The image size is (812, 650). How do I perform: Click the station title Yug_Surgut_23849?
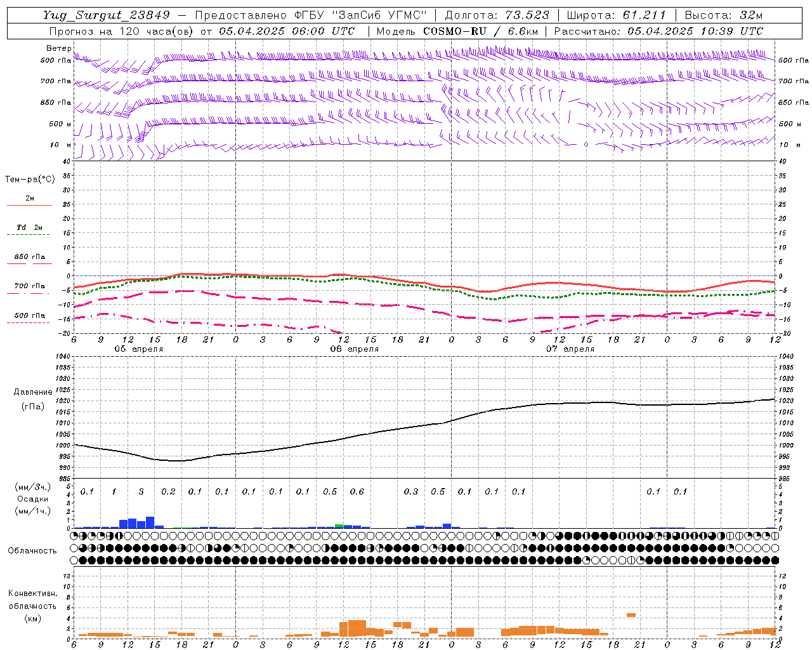[107, 16]
